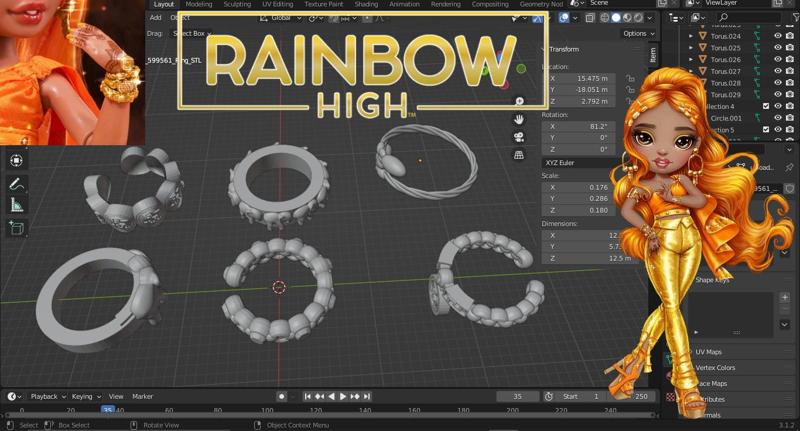Screen dimensions: 800x431
Task: Jump to timeline end frame
Action: (366, 396)
